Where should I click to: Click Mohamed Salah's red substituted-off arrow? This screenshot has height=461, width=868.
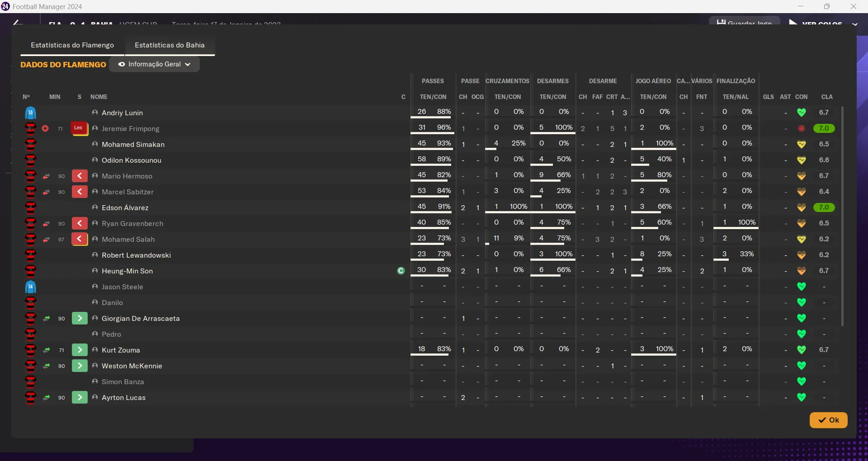(x=80, y=239)
